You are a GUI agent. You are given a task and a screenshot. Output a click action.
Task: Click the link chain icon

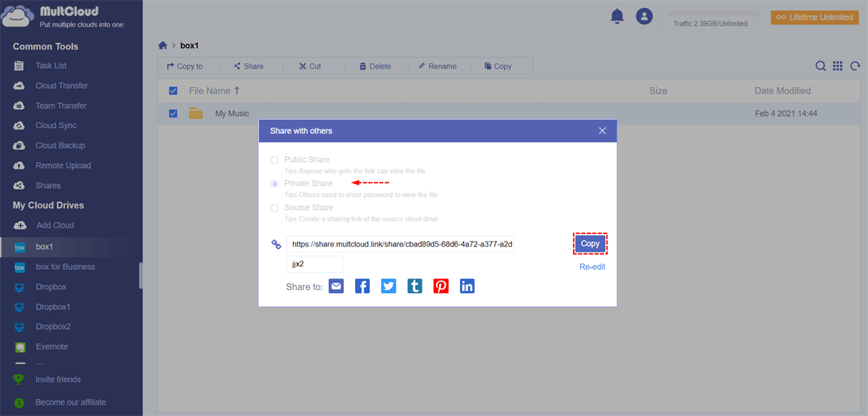(276, 245)
